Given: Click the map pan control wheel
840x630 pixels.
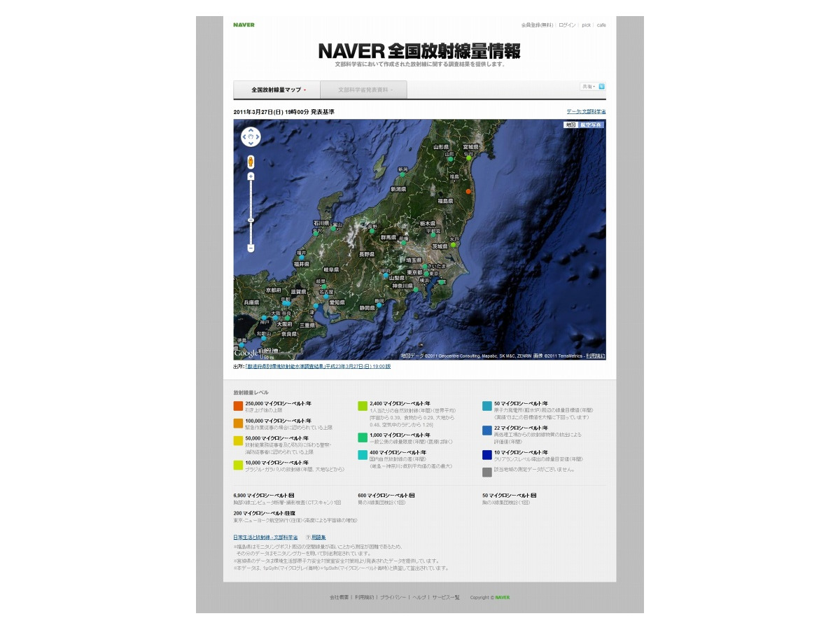Looking at the screenshot, I should pyautogui.click(x=251, y=136).
